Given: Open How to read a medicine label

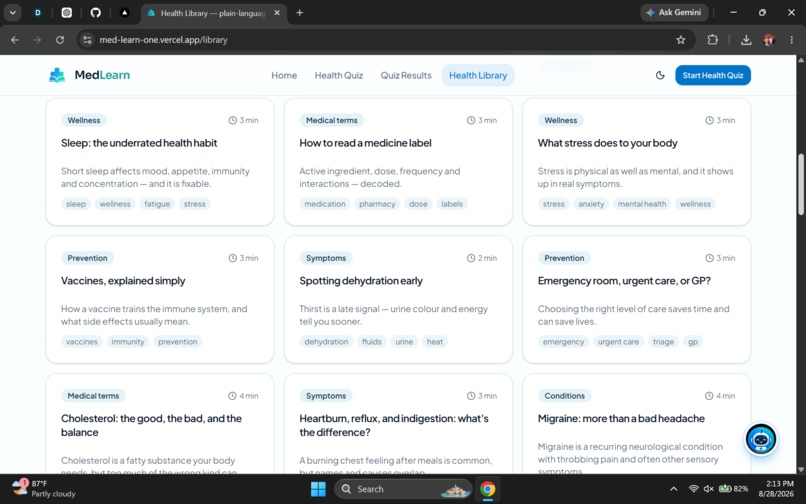Looking at the screenshot, I should pos(365,143).
